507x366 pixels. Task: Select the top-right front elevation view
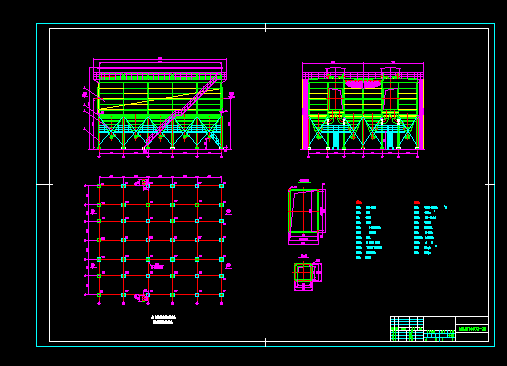coord(363,109)
